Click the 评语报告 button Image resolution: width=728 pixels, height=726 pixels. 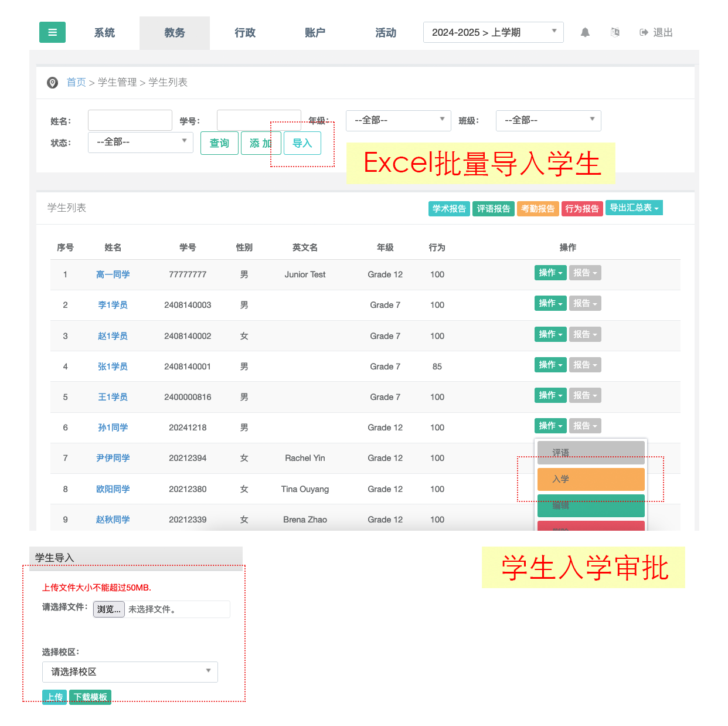[x=494, y=209]
